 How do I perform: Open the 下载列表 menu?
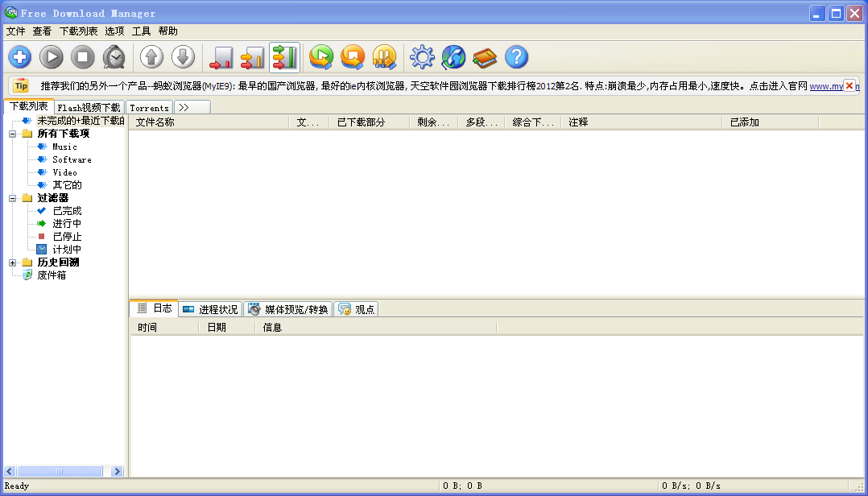coord(79,31)
